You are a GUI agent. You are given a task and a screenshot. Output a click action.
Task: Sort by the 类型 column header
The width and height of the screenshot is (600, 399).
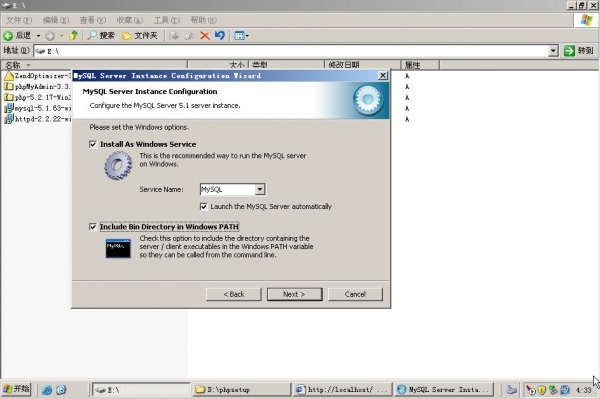286,65
